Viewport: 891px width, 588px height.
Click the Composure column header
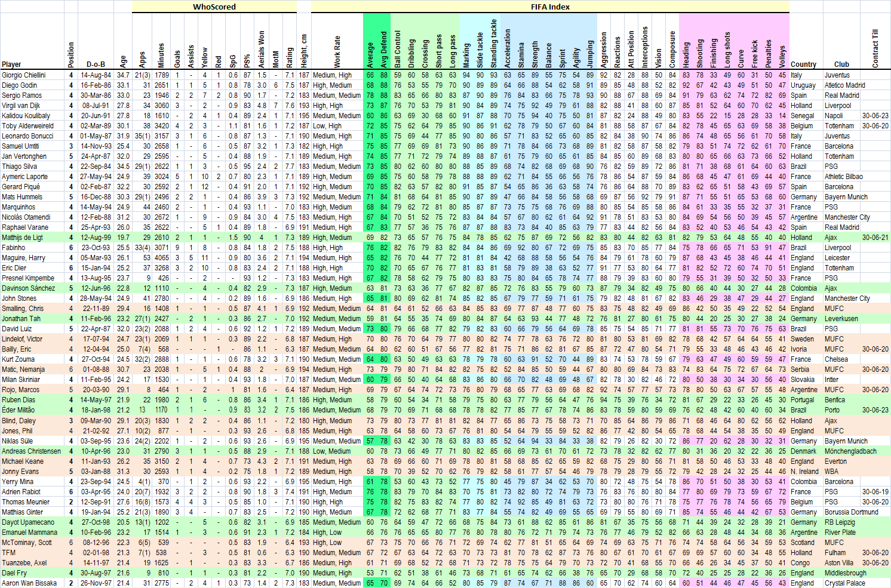(x=672, y=41)
